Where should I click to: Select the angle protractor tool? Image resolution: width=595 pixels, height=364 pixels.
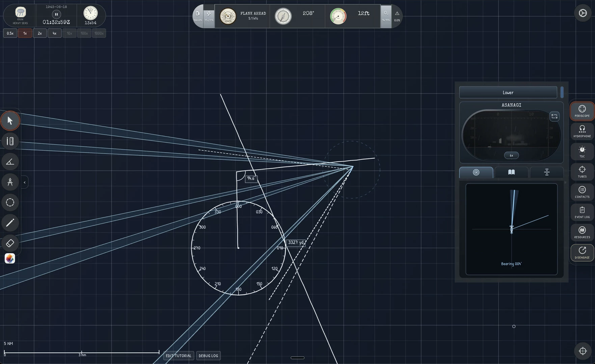[x=10, y=162]
